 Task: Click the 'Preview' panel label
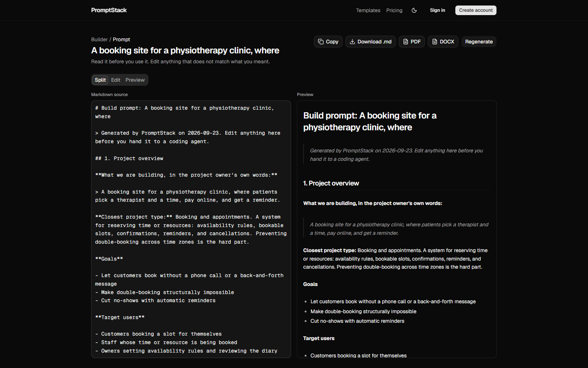click(x=305, y=95)
